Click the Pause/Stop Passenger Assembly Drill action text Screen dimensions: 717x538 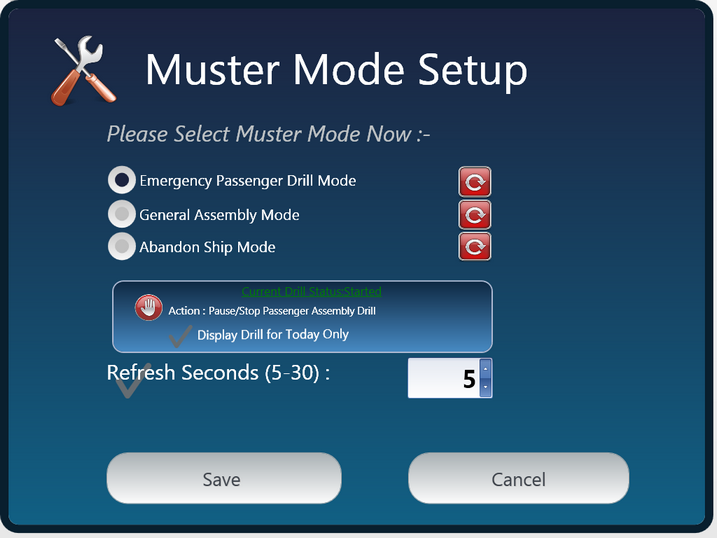292,311
